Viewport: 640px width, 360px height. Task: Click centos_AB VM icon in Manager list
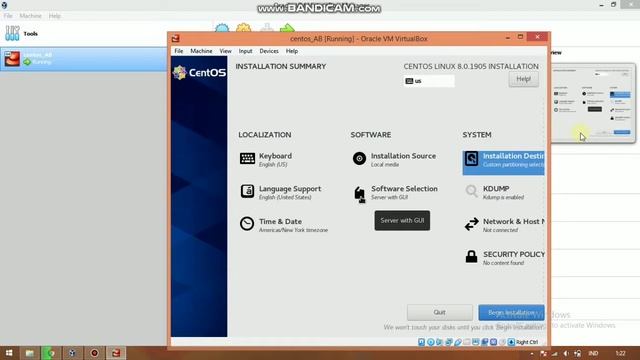point(12,59)
